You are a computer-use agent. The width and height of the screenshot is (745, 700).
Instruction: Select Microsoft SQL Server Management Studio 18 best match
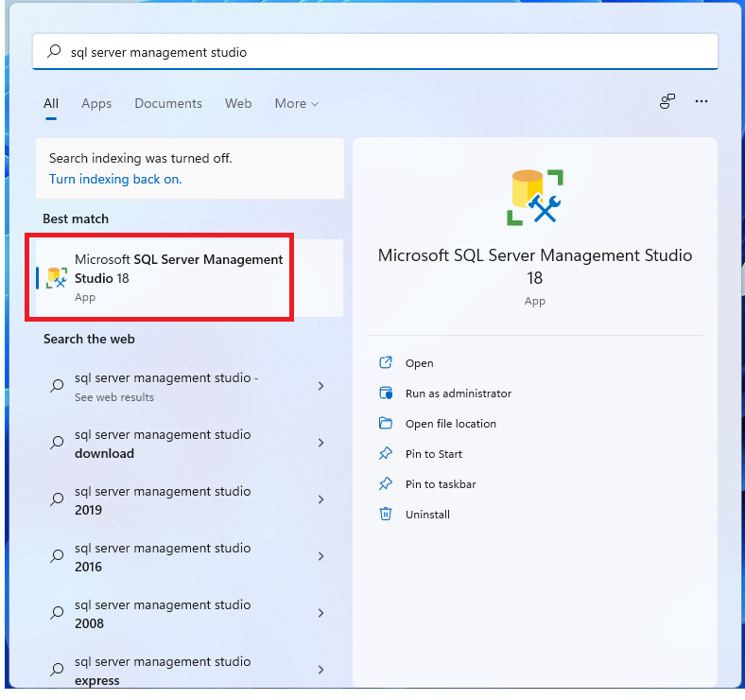click(x=190, y=278)
